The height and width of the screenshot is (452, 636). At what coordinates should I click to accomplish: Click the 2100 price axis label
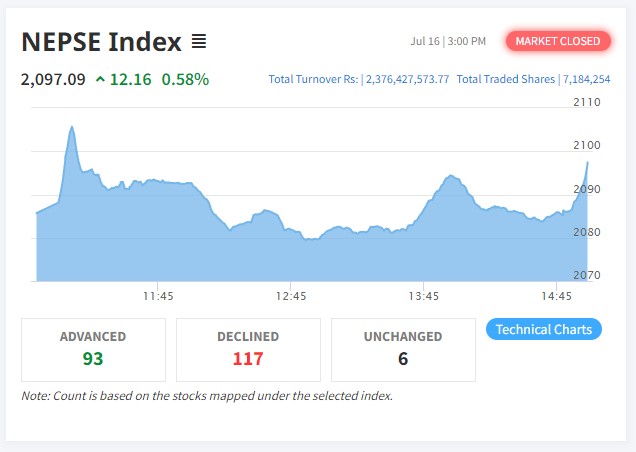pyautogui.click(x=586, y=146)
